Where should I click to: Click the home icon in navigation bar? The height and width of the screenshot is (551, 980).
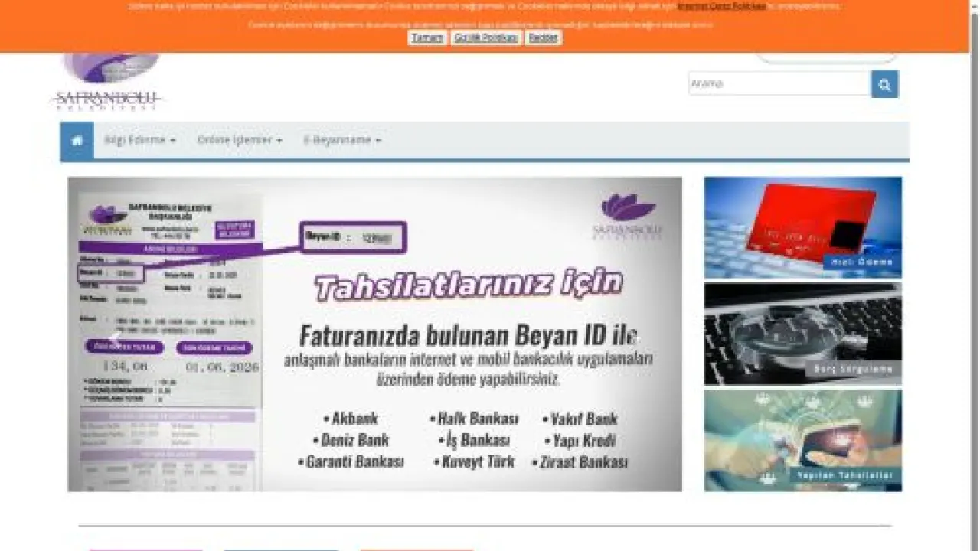pyautogui.click(x=77, y=141)
